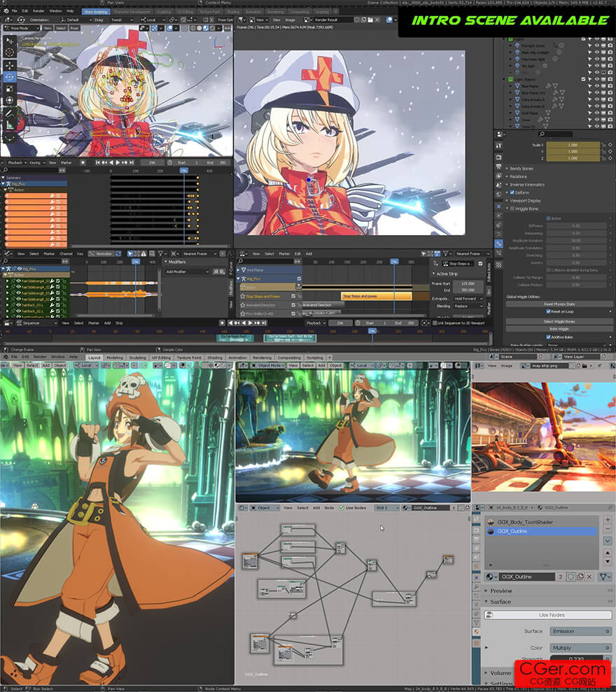
Task: Toggle the Stop Steps strip checkbox in Active Strip panel
Action: click(480, 264)
